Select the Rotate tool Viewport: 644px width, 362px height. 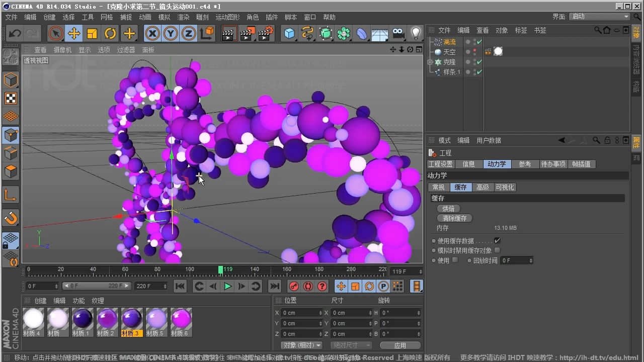coord(110,33)
